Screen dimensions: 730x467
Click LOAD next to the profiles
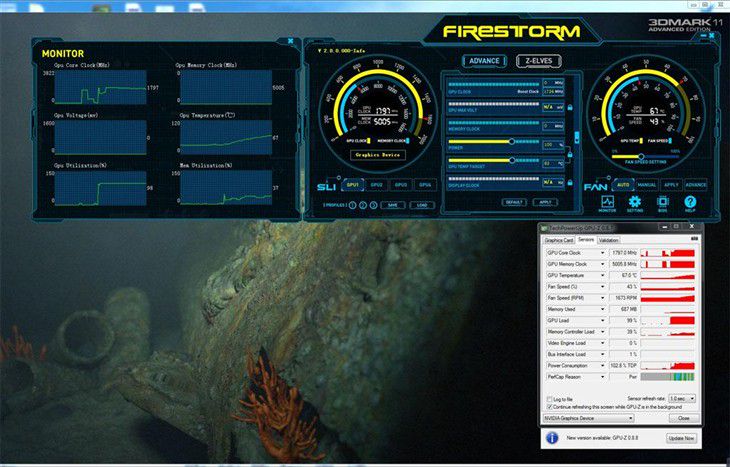coord(422,205)
